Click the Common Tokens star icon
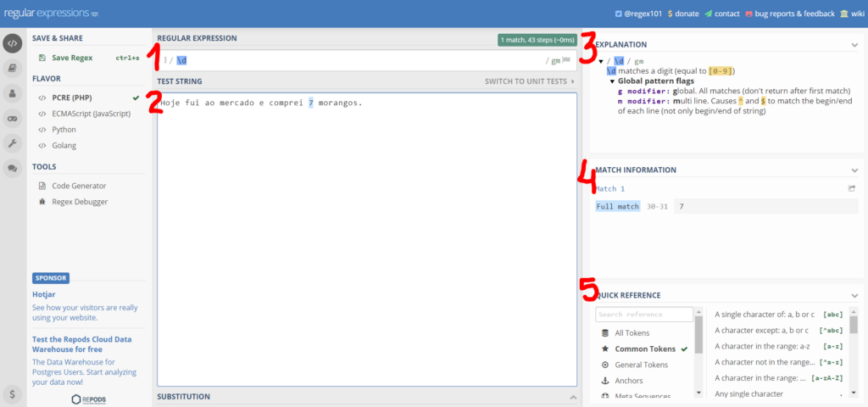Viewport: 868px width, 407px height. click(x=605, y=348)
